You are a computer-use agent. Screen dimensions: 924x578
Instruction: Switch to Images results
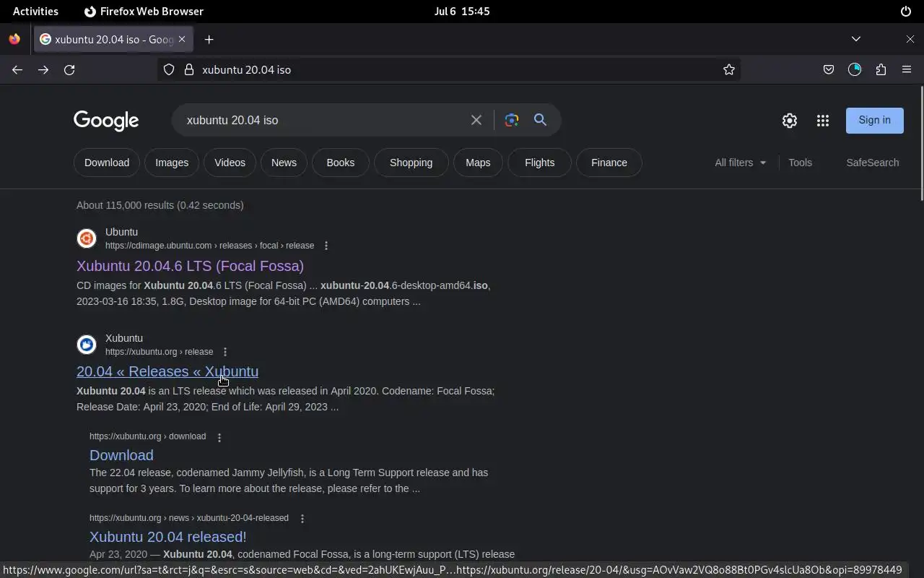(x=172, y=163)
